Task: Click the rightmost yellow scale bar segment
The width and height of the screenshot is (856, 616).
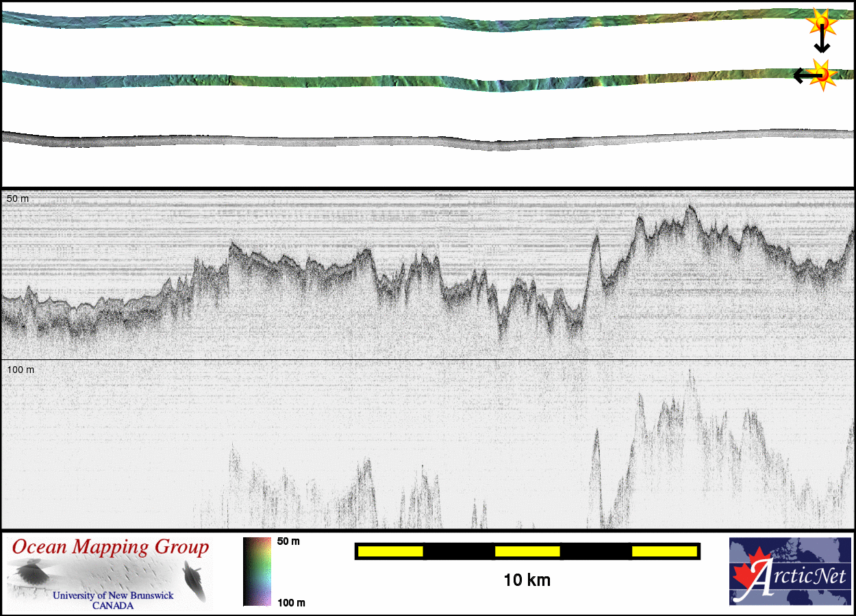Action: point(664,551)
